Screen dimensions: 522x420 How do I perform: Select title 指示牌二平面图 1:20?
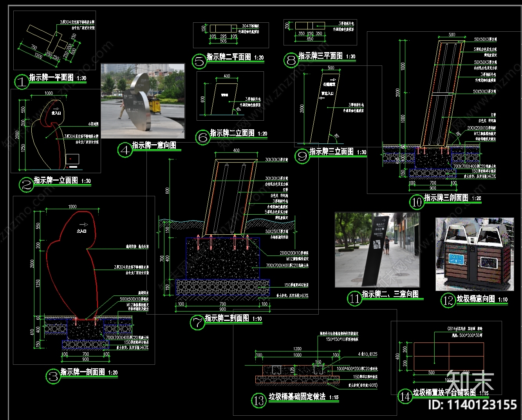tap(235, 57)
